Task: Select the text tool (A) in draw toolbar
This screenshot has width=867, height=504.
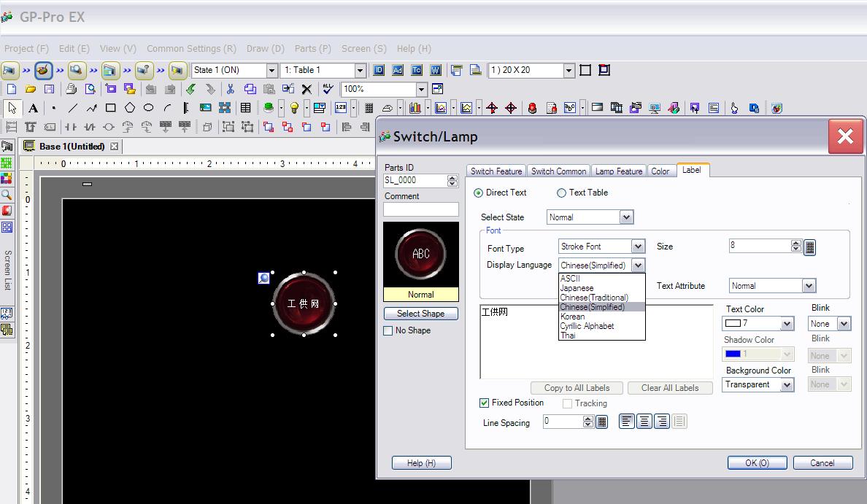Action: pos(33,108)
